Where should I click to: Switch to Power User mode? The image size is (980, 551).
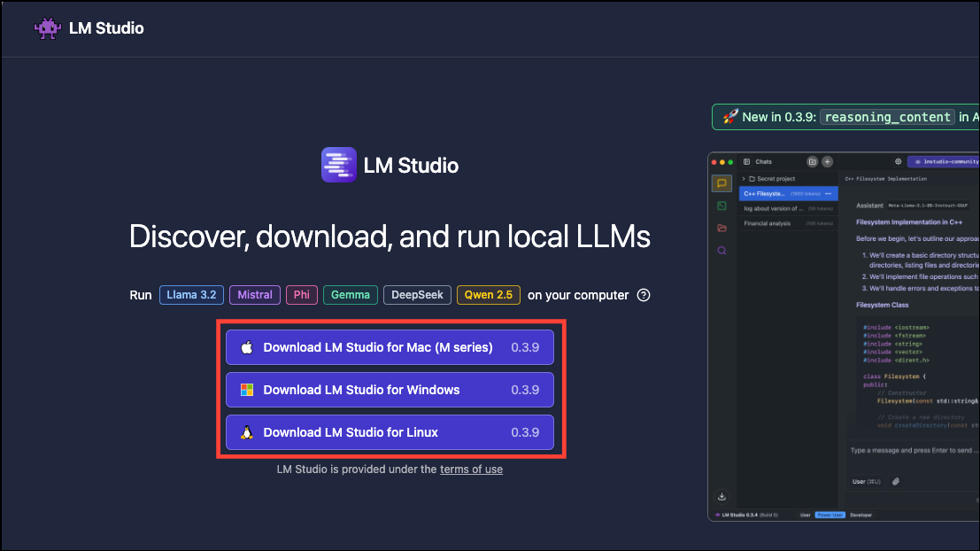pyautogui.click(x=830, y=515)
